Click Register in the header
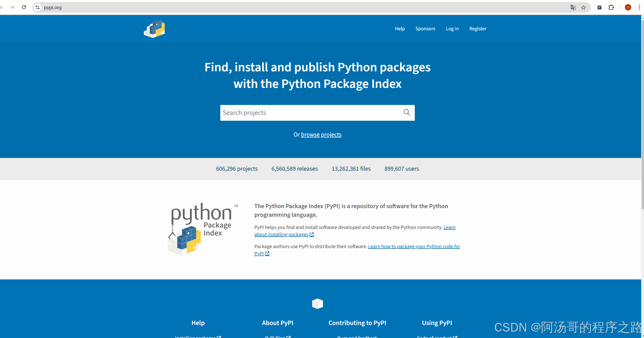 point(478,29)
